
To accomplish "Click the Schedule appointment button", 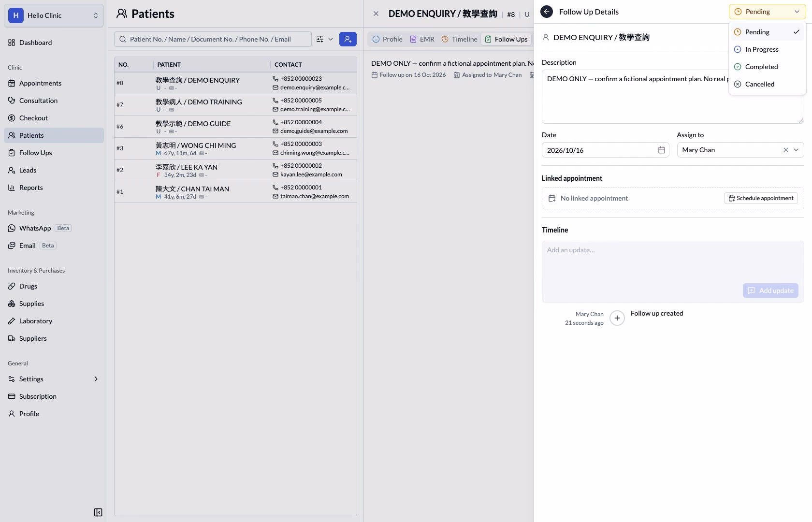I will click(x=761, y=198).
